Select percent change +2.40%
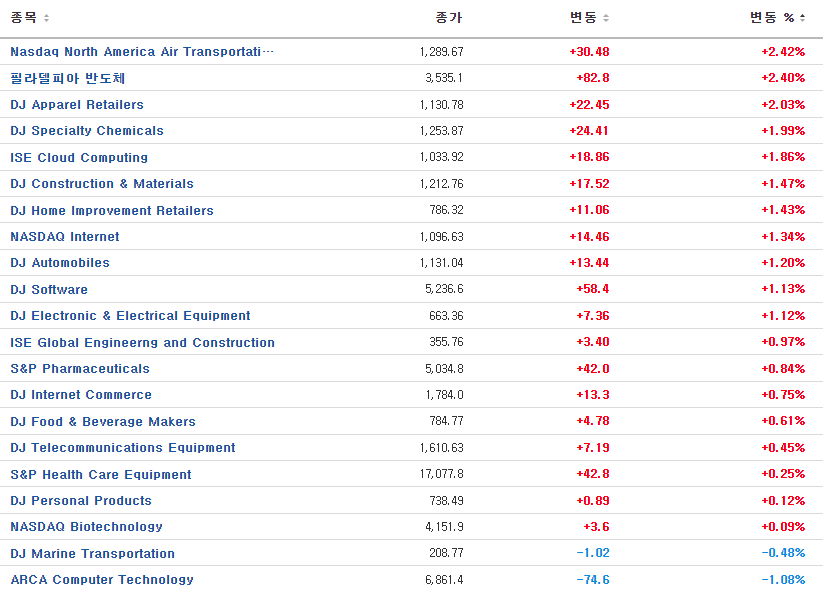Screen dimensions: 823x601 783,78
